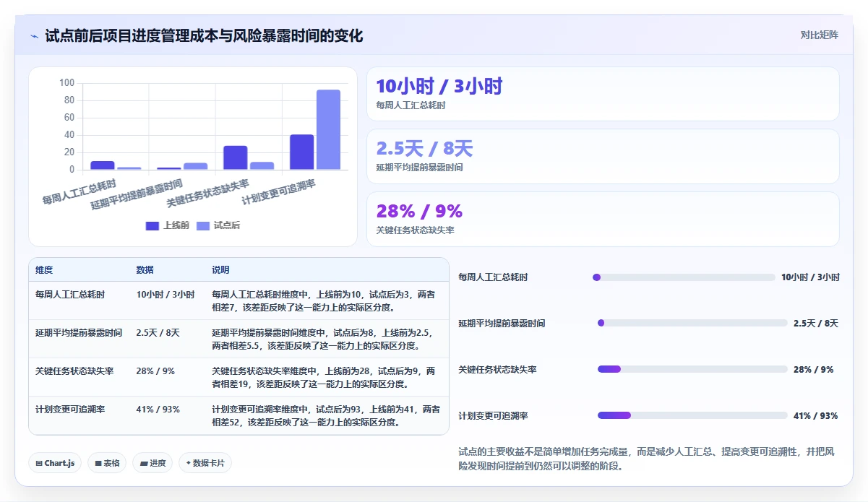Click the page title 试点前后项目进度管理成本
The width and height of the screenshot is (868, 502).
[204, 36]
